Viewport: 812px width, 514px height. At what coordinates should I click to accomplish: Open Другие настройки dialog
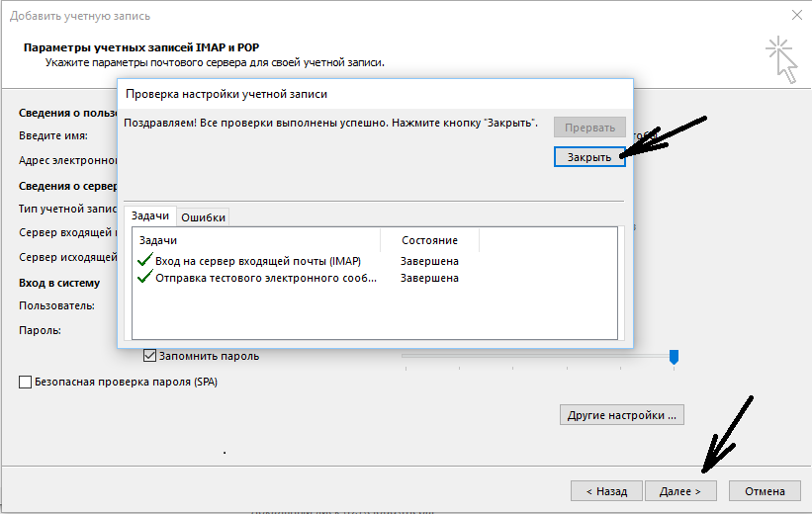pyautogui.click(x=622, y=415)
